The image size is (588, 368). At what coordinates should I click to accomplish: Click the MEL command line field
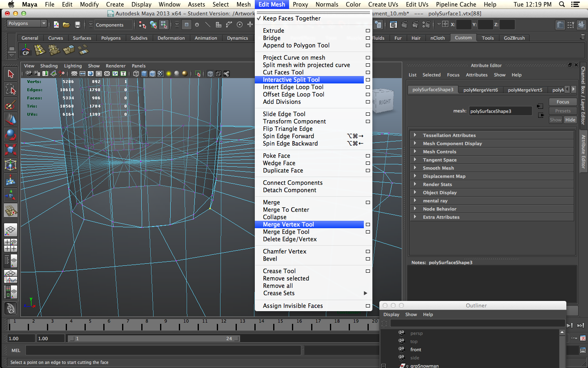click(x=163, y=350)
